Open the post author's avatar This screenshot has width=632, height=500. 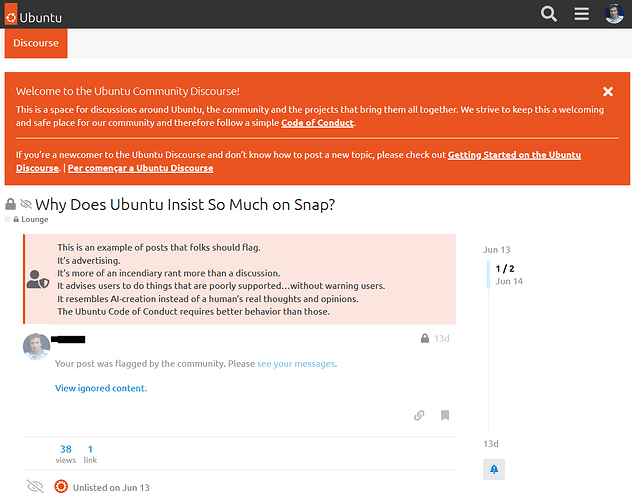point(36,346)
